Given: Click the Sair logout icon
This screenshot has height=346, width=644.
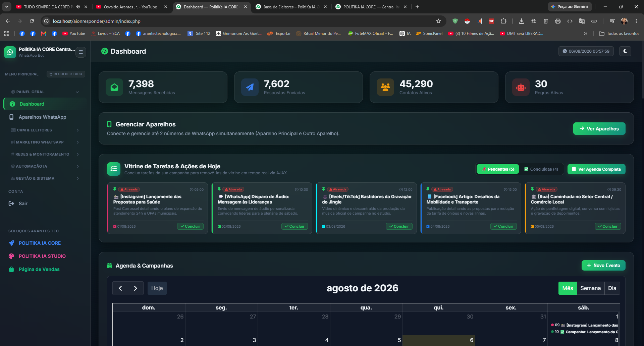Looking at the screenshot, I should click(x=11, y=204).
